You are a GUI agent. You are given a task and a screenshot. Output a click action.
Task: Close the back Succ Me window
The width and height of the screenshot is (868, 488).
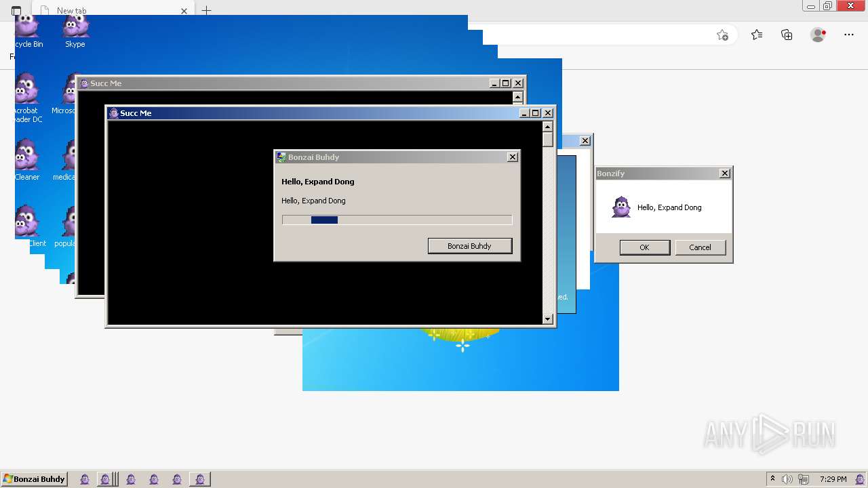[518, 83]
